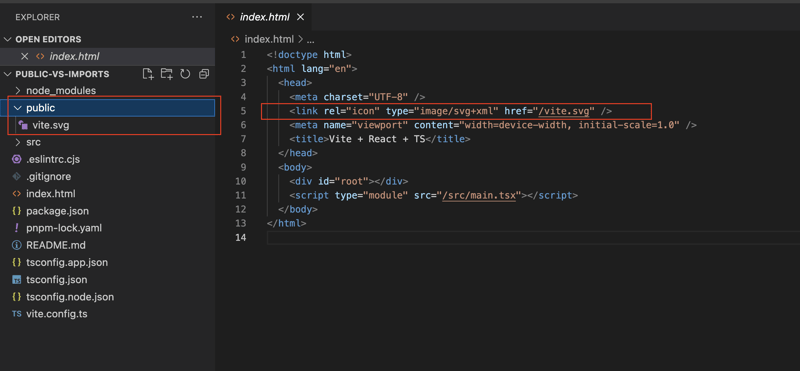
Task: Collapse the public folder
Action: 18,108
